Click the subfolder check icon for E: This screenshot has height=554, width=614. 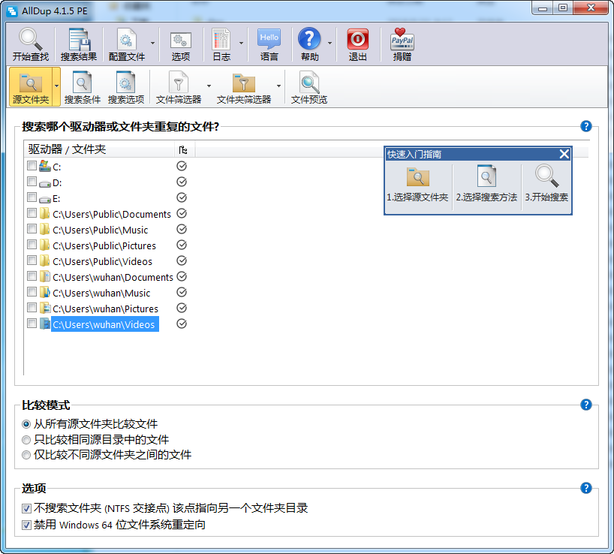[x=181, y=197]
